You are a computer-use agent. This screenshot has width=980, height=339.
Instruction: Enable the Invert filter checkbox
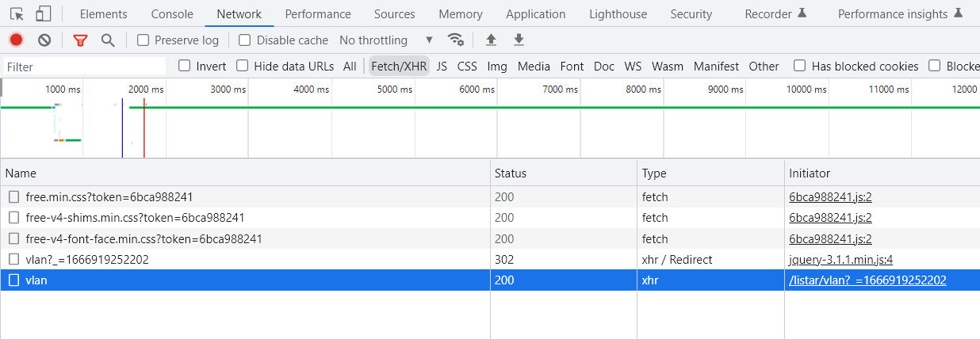(185, 67)
